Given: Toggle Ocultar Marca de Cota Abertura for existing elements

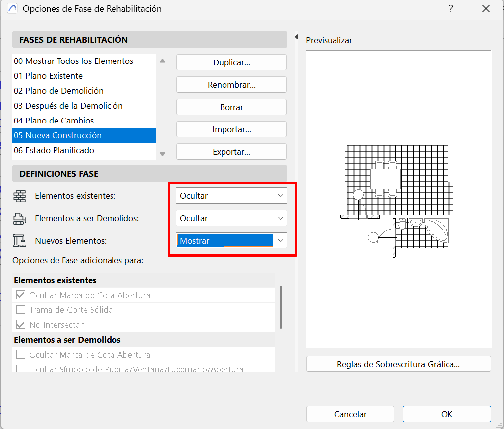Looking at the screenshot, I should [21, 295].
